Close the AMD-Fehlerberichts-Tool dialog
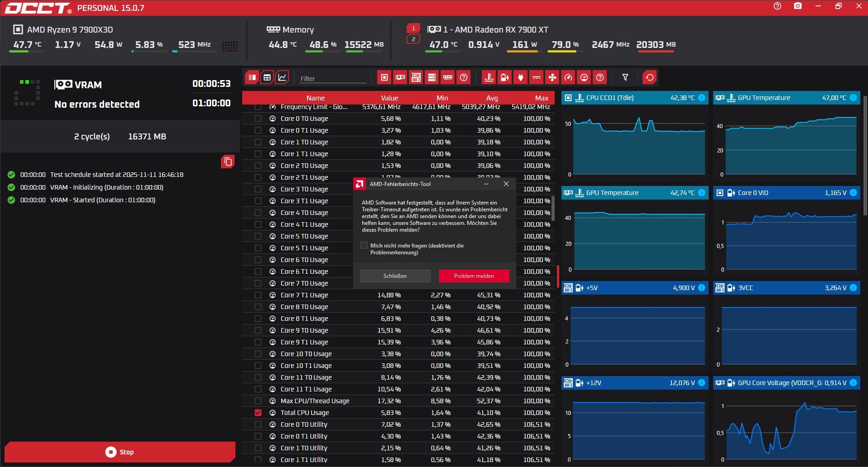This screenshot has width=868, height=467. click(506, 184)
